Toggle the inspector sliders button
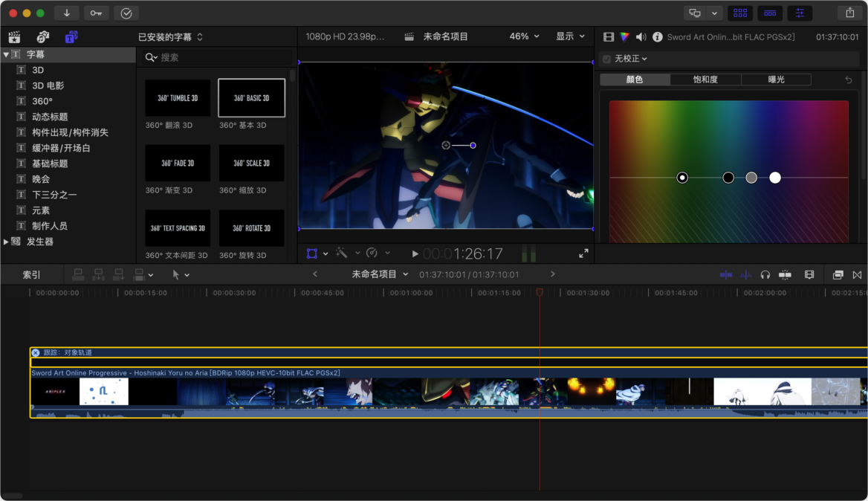The image size is (868, 501). coord(800,13)
